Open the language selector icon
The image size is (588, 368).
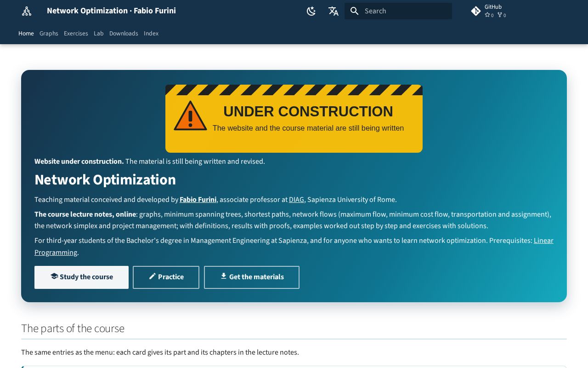[334, 11]
